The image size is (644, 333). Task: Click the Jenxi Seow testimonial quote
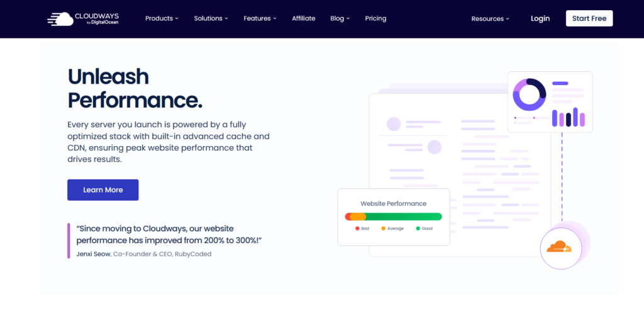point(169,234)
